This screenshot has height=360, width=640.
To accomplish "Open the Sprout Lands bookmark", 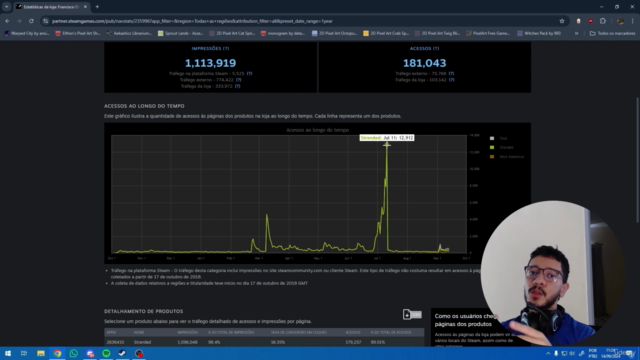I will point(180,33).
